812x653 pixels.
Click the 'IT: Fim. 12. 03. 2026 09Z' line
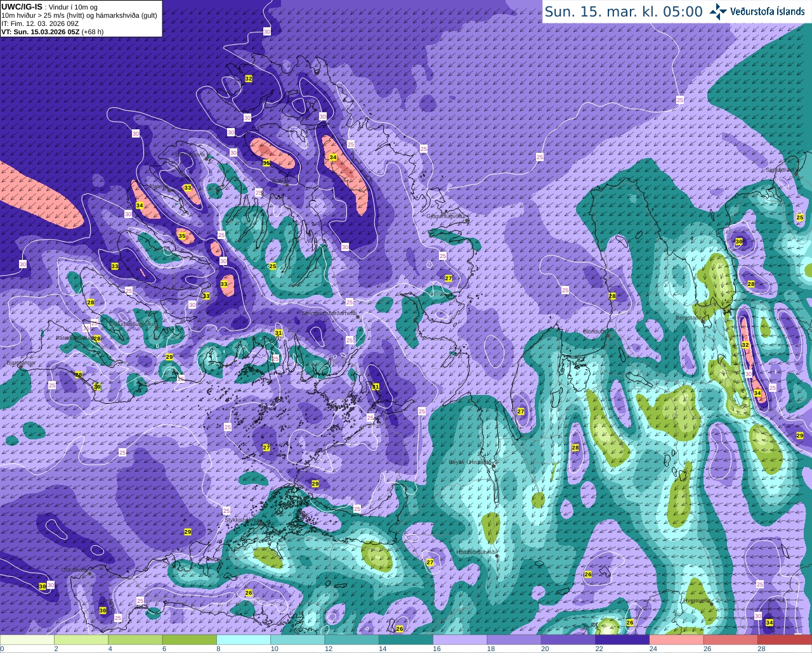(40, 23)
